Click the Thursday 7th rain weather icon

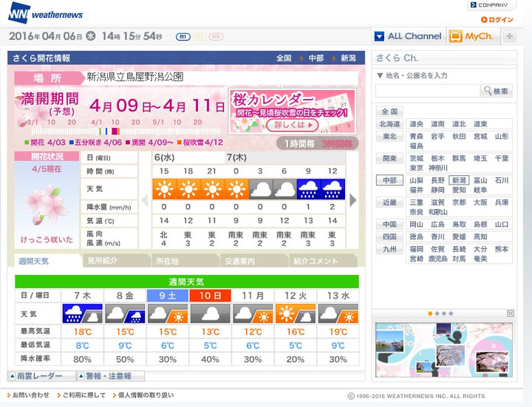click(x=82, y=313)
